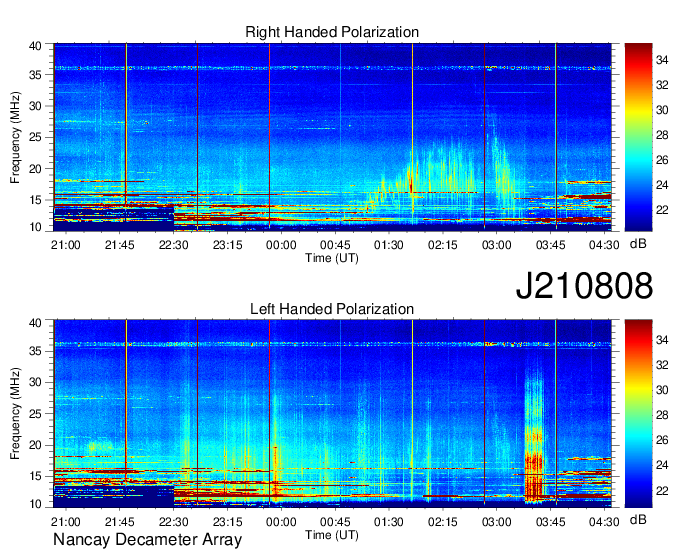Image resolution: width=680 pixels, height=552 pixels.
Task: Click "21:00" time tick of Right Handed plot
Action: click(x=65, y=245)
